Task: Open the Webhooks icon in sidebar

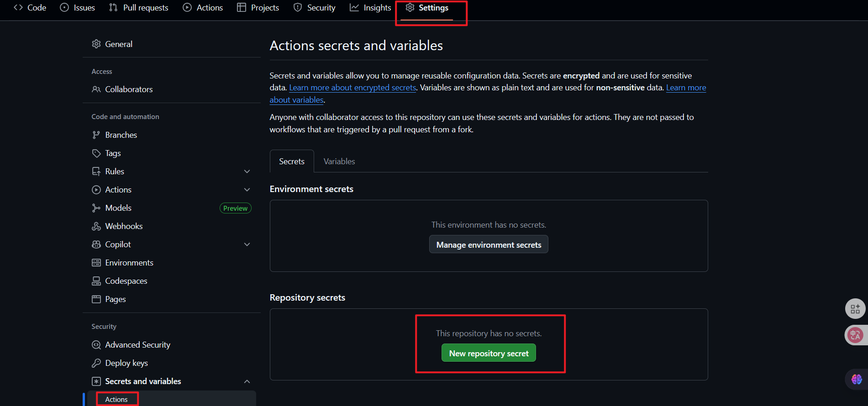Action: point(96,226)
